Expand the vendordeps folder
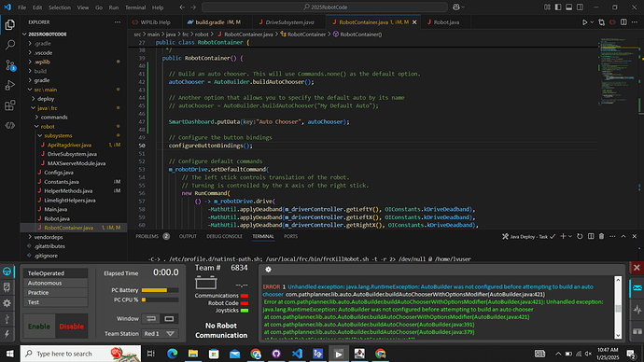Image resolution: width=644 pixels, height=362 pixels. 49,237
